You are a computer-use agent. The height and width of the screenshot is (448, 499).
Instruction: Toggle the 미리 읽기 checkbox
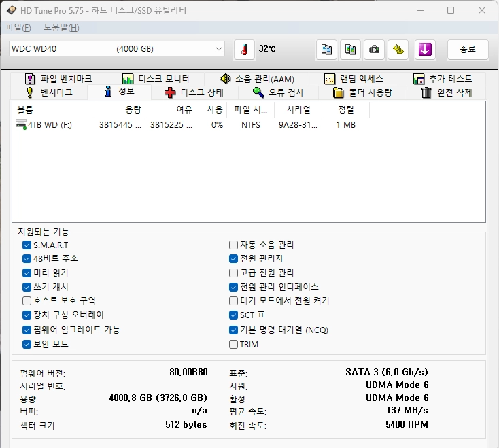coord(27,273)
